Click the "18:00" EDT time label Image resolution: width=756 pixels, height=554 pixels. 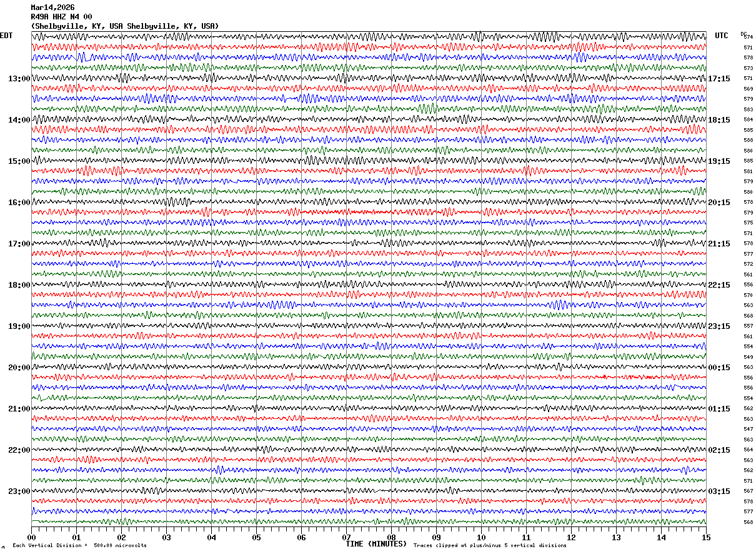[x=19, y=285]
